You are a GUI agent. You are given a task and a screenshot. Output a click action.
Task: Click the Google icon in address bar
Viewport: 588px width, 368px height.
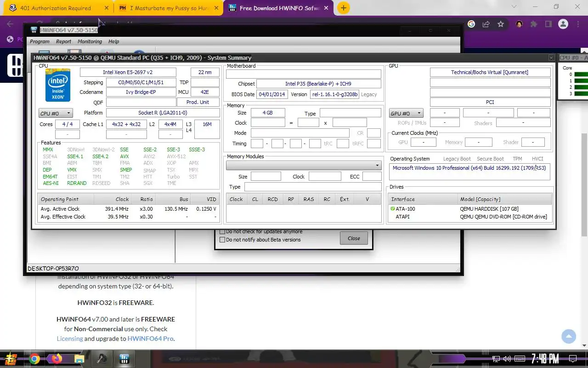tap(471, 24)
